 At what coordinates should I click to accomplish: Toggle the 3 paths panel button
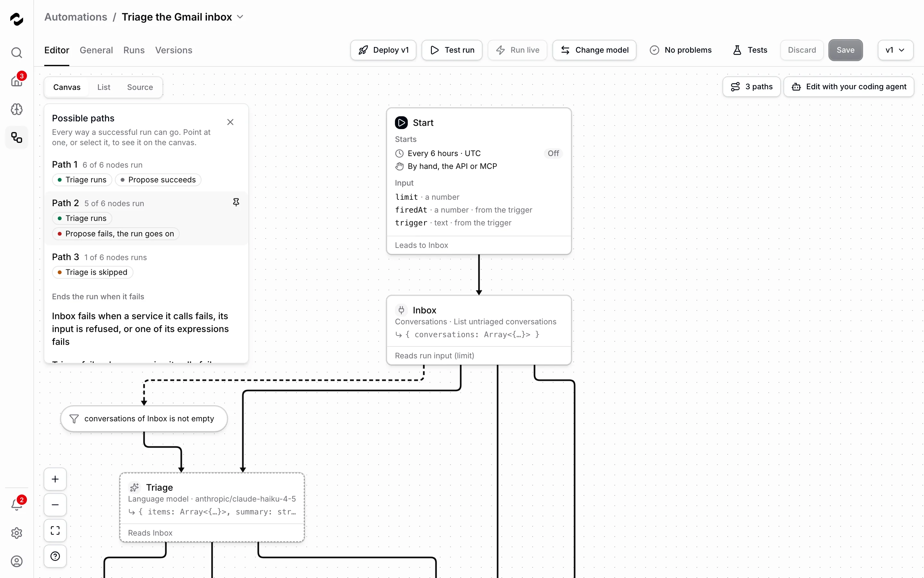point(751,87)
